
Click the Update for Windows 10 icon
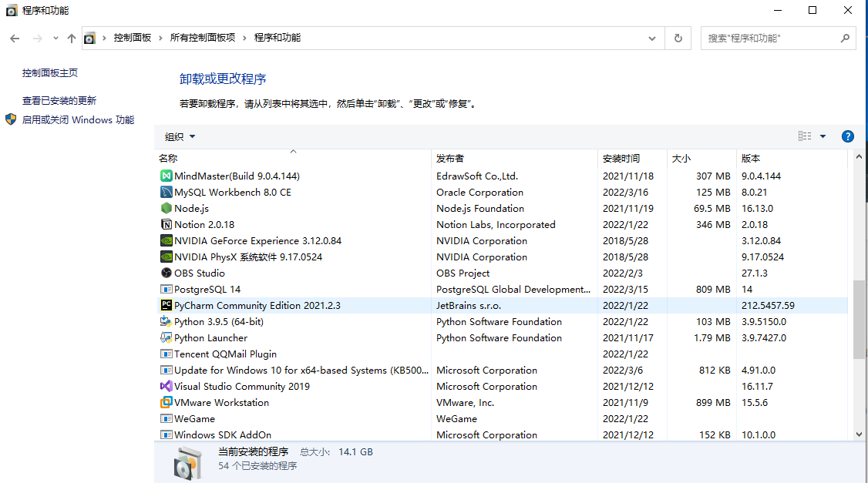(x=166, y=370)
